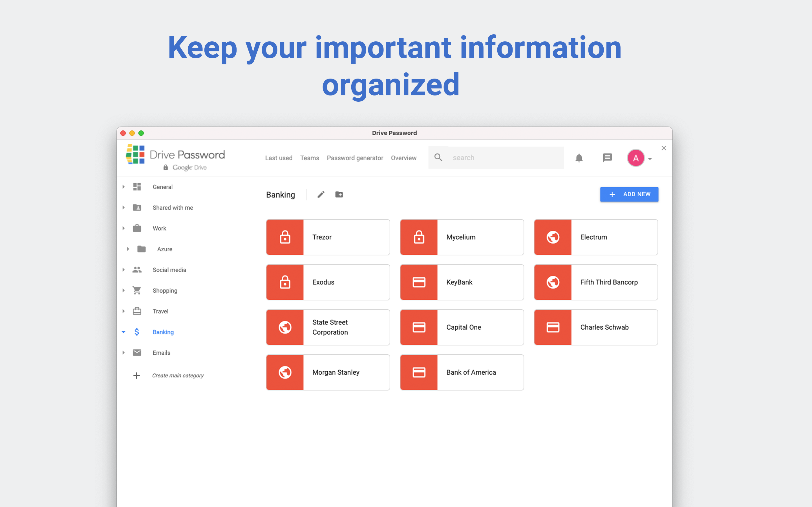Open the Password generator menu item
The image size is (812, 507).
point(355,158)
